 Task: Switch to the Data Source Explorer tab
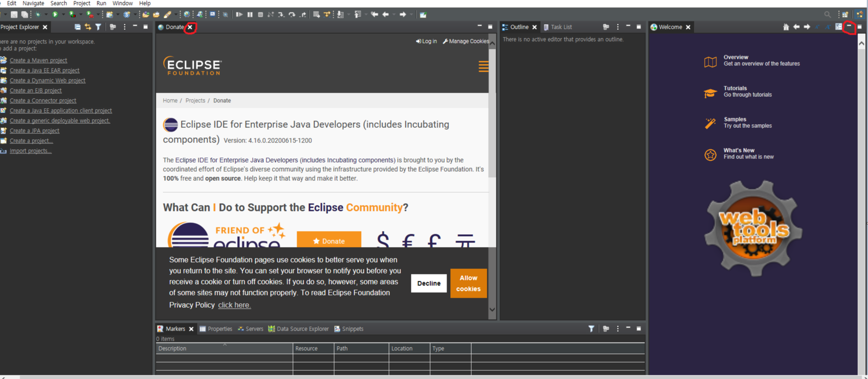[x=298, y=329]
